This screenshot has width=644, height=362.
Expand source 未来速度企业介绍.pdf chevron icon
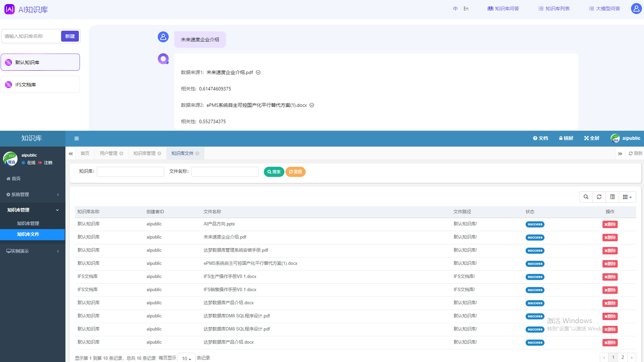[258, 72]
